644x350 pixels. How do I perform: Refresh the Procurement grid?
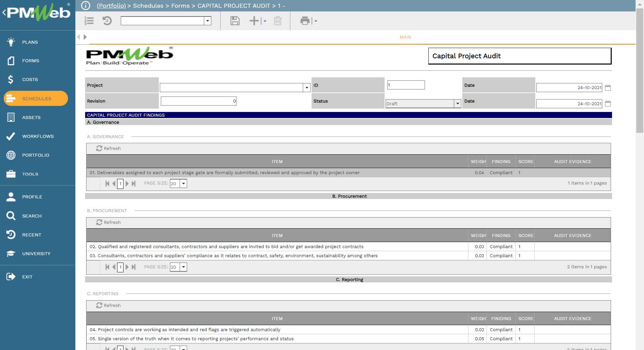point(108,222)
